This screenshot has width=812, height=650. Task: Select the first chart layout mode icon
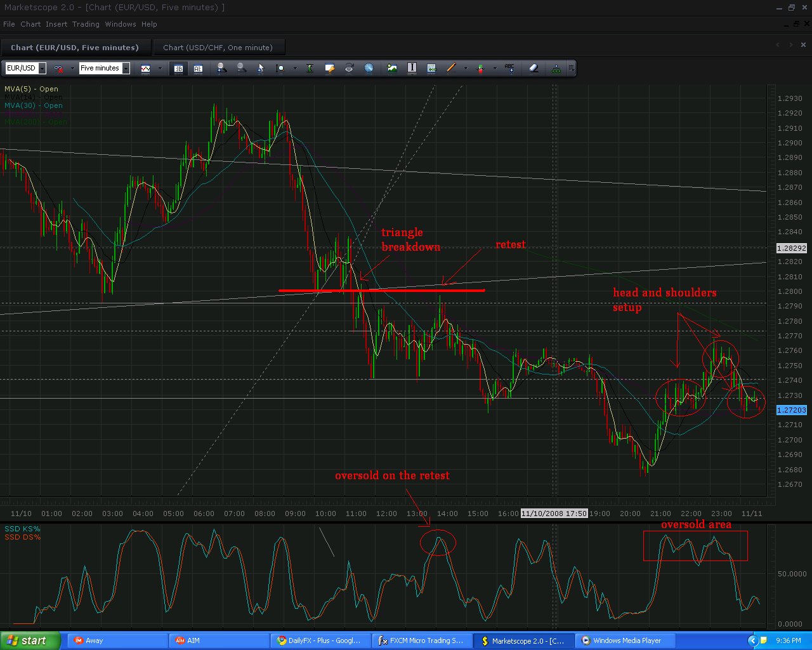(x=178, y=69)
